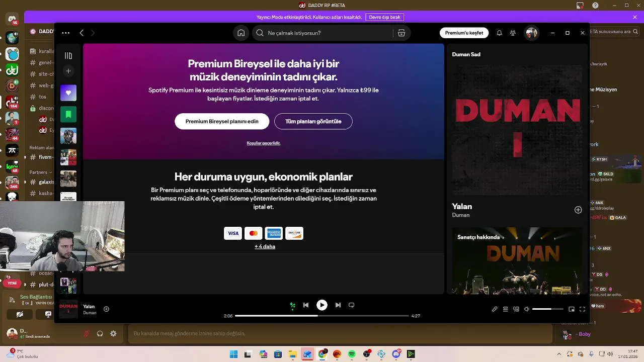The height and width of the screenshot is (362, 644).
Task: Skip to previous track
Action: coord(306,305)
